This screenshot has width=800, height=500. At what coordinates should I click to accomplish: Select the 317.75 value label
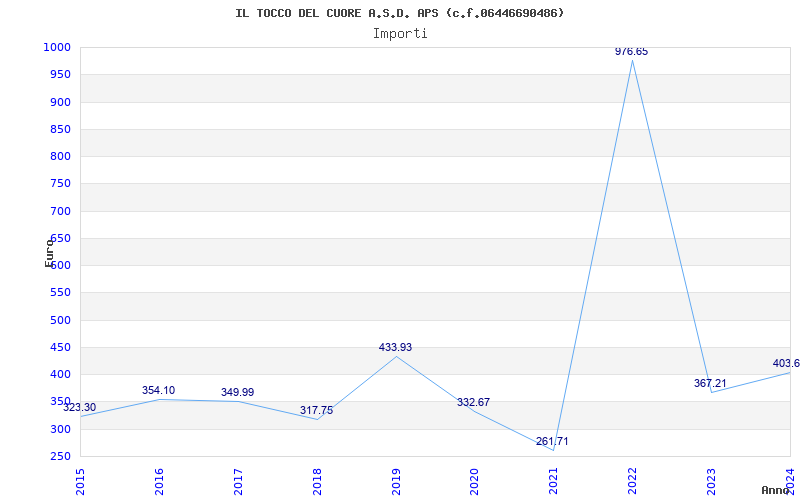tap(316, 410)
